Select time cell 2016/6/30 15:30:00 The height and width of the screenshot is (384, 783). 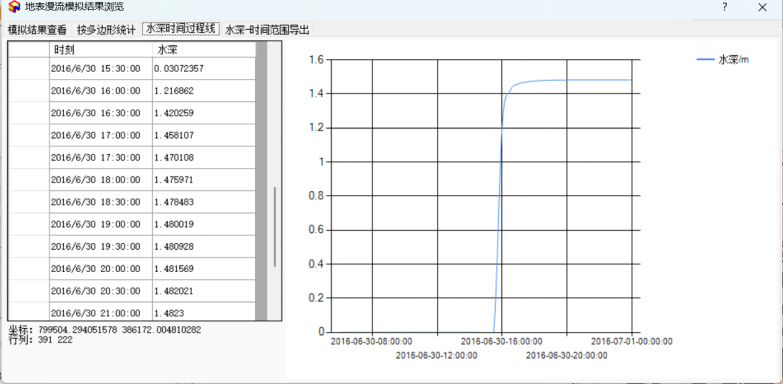101,68
